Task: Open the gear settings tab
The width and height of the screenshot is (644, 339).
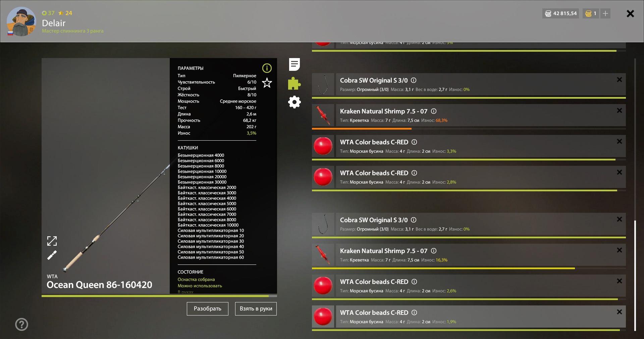Action: 294,102
